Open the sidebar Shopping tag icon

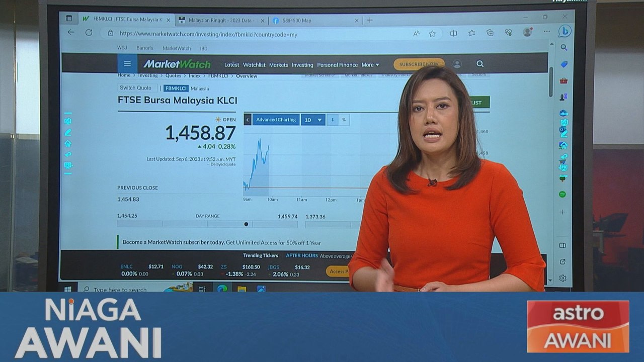tap(563, 64)
